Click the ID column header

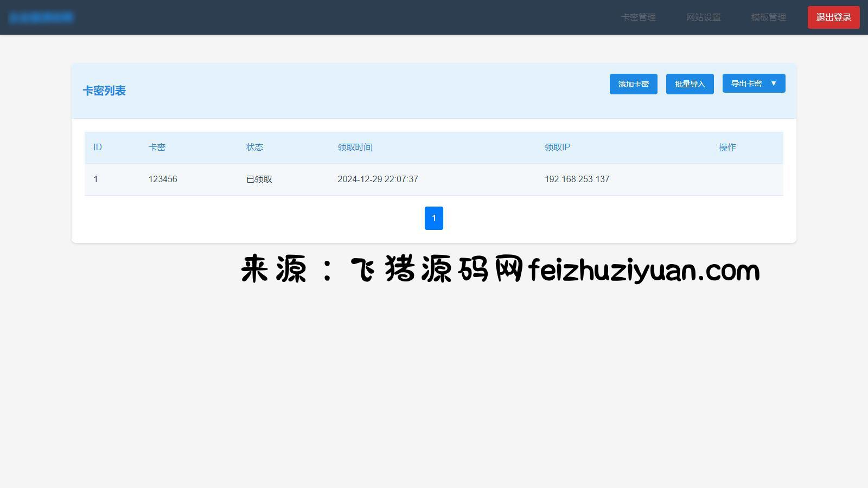98,147
